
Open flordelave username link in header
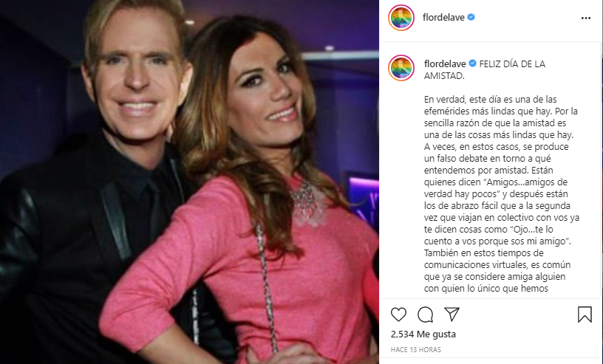click(443, 17)
